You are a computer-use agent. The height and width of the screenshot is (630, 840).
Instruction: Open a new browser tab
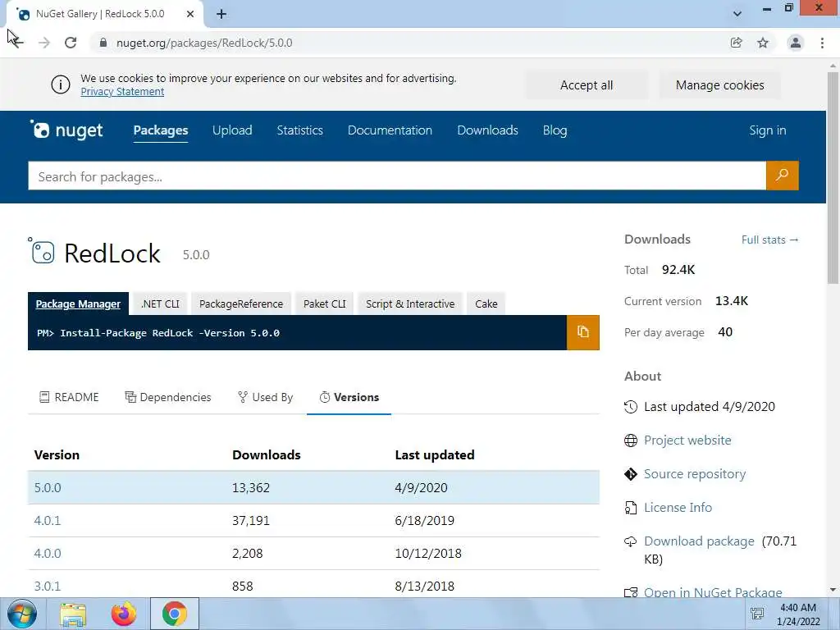(221, 14)
